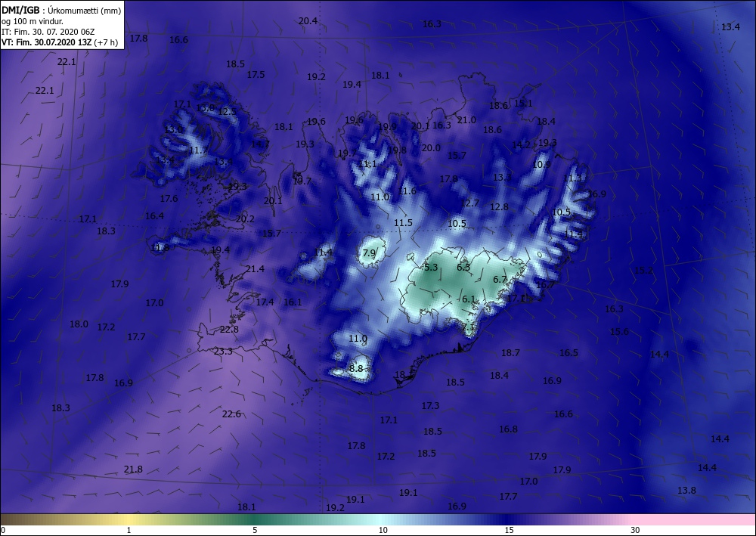
Task: Click the map value 20.2
Action: point(245,218)
